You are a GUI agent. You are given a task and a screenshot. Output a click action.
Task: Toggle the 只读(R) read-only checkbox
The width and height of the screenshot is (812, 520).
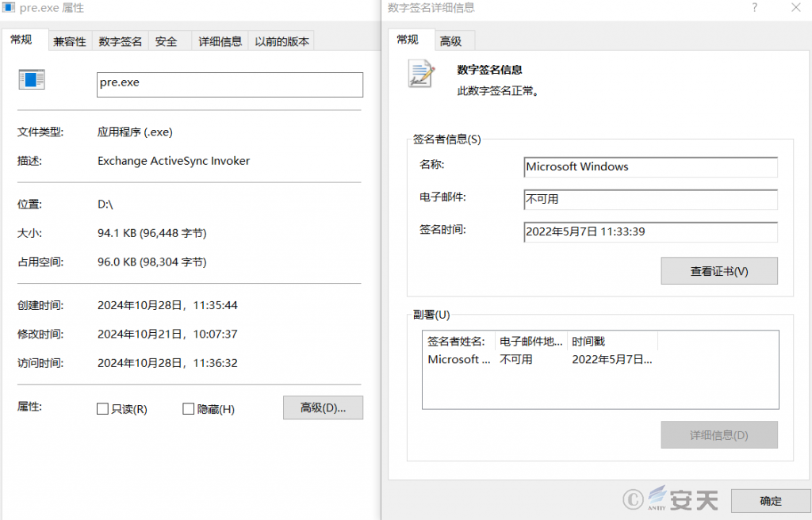click(x=102, y=409)
